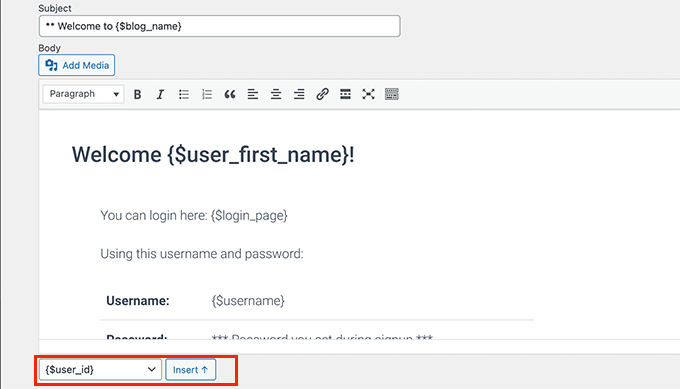Click the Add Media button
Viewport: 680px width, 389px height.
[x=77, y=65]
